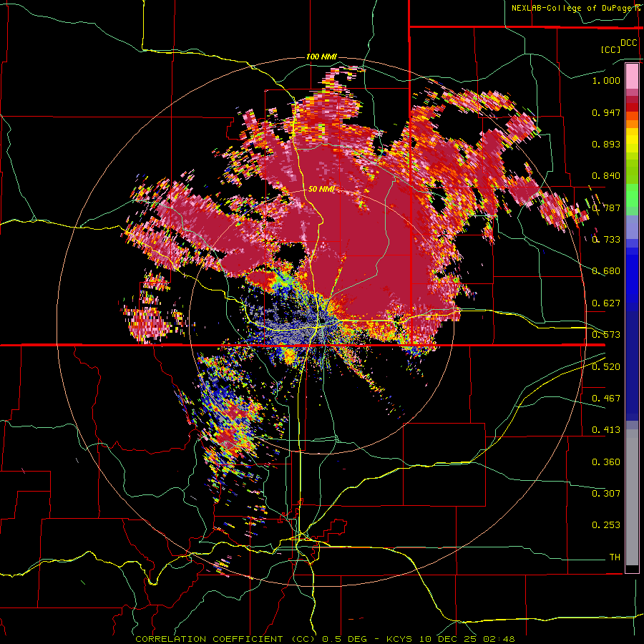Click the 0.573 color scale value
The height and width of the screenshot is (644, 644).
pyautogui.click(x=606, y=335)
